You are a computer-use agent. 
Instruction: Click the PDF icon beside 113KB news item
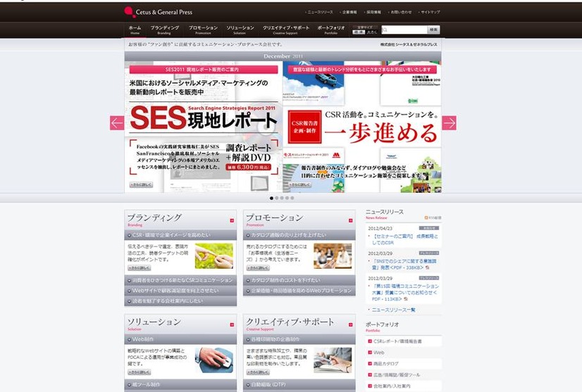point(406,299)
